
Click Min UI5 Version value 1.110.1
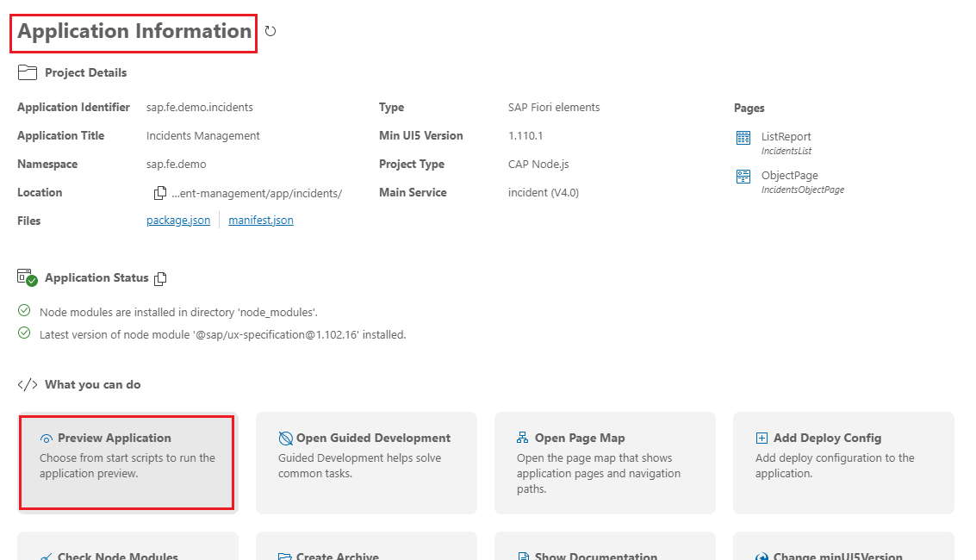525,135
